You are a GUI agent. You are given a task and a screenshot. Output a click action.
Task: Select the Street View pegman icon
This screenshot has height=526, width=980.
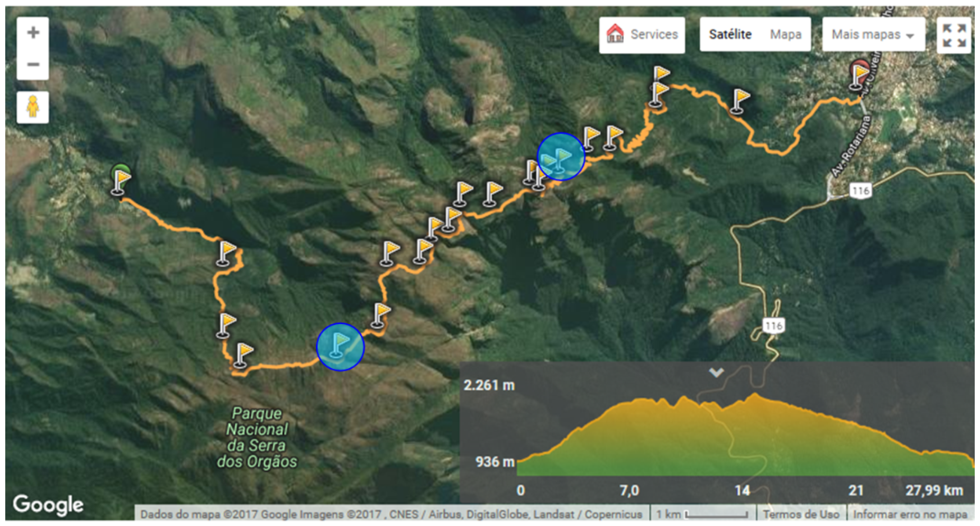tap(33, 107)
